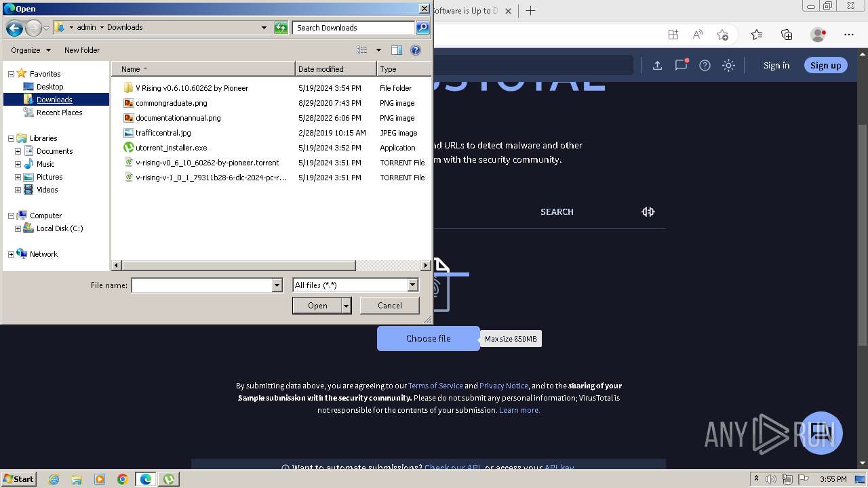Add page to favorites star-plus icon

[722, 35]
